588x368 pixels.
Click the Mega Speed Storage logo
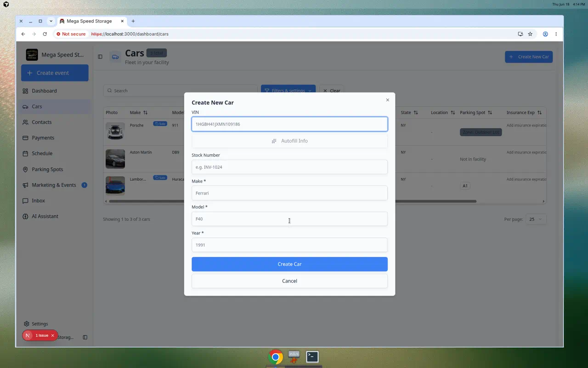click(32, 55)
